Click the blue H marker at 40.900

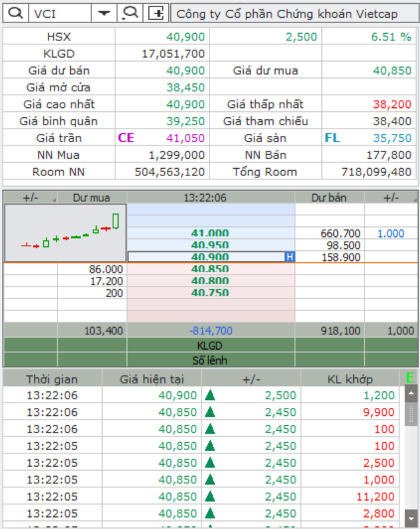(289, 257)
